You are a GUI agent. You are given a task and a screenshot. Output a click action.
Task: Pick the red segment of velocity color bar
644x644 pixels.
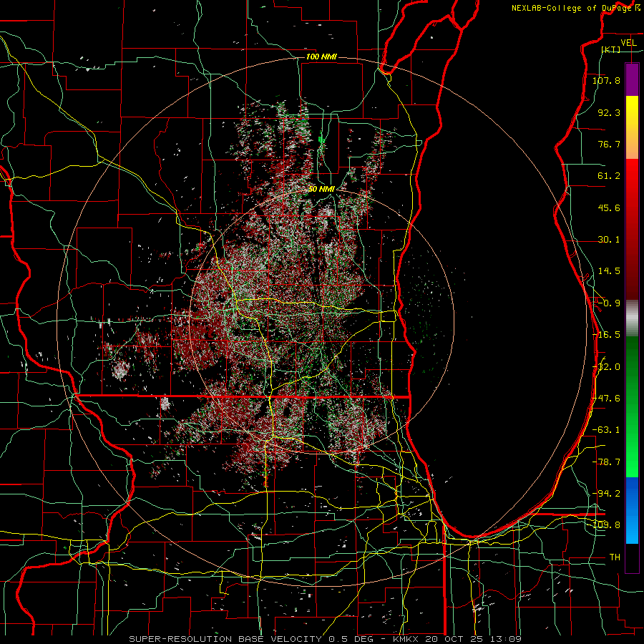(x=632, y=229)
